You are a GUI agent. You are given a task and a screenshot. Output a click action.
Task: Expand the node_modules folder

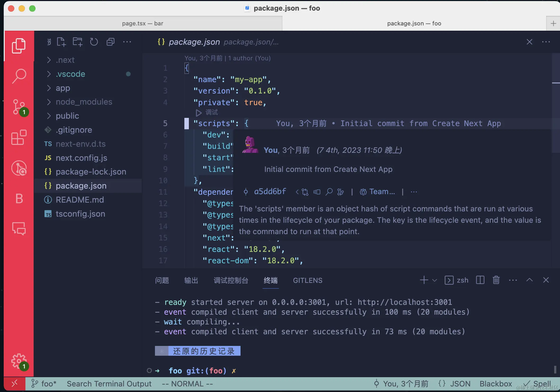(84, 102)
